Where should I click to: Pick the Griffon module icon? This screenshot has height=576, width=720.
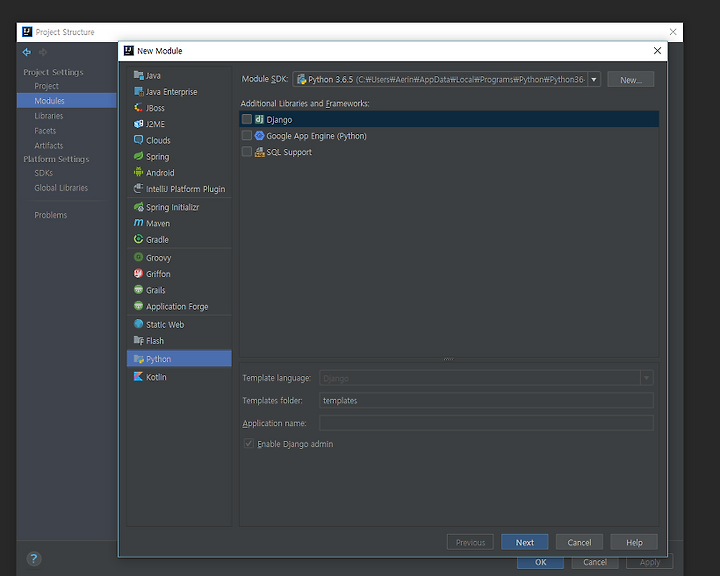pyautogui.click(x=138, y=273)
